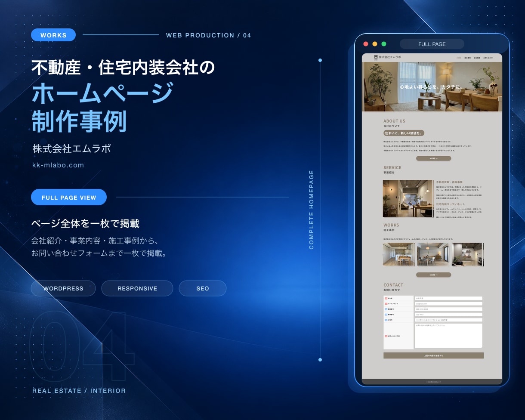This screenshot has height=420, width=525.
Task: Click the hero living room image
Action: click(432, 87)
